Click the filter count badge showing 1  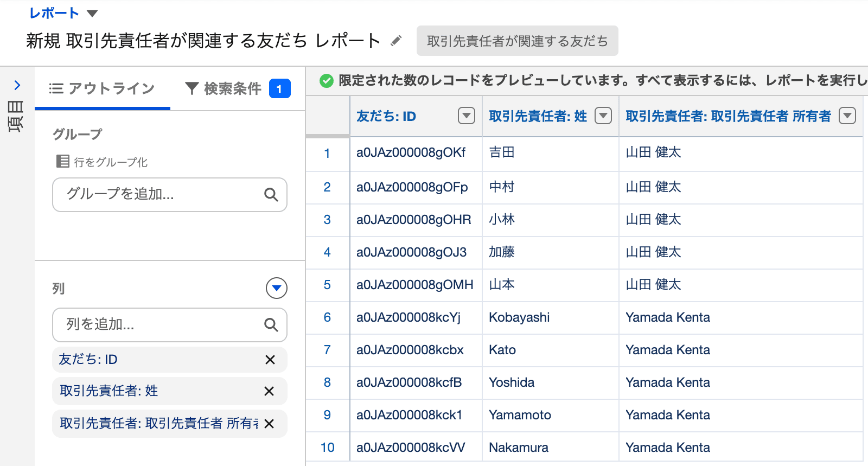(x=280, y=88)
